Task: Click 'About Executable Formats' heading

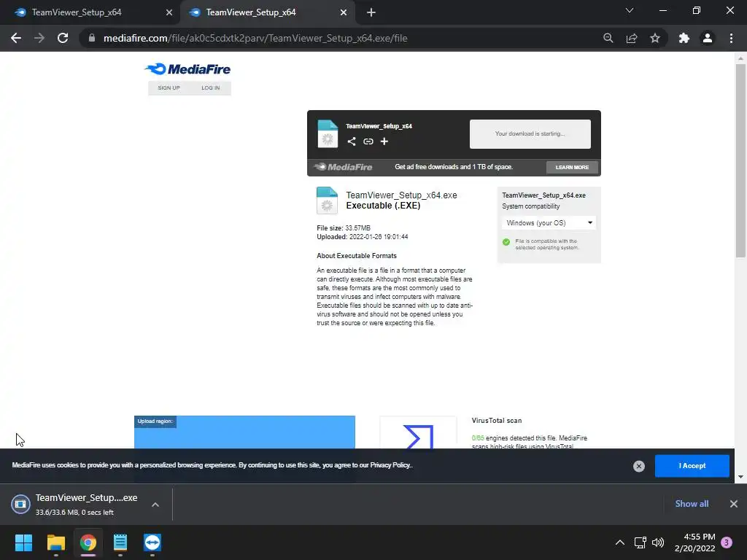Action: [356, 256]
